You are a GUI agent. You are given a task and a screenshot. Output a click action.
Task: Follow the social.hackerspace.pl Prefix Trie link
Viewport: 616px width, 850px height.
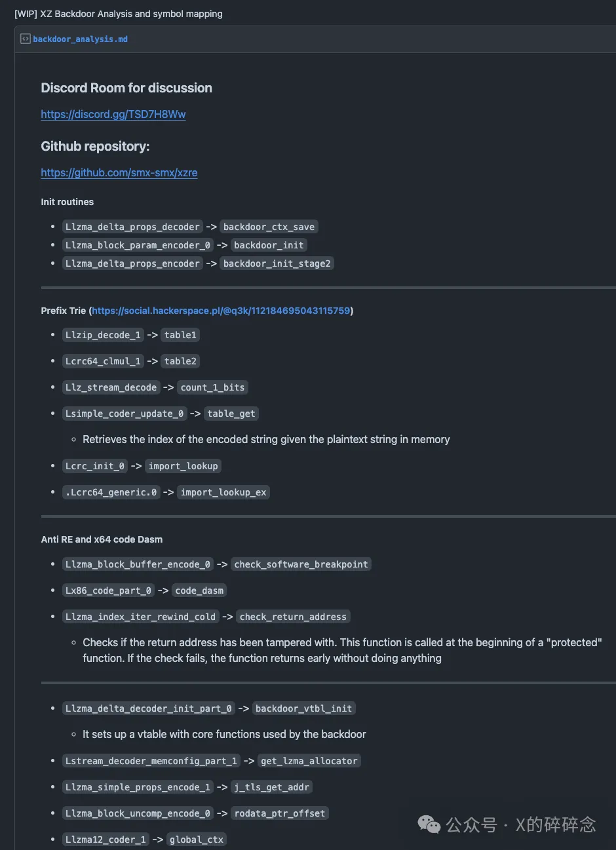pyautogui.click(x=221, y=311)
